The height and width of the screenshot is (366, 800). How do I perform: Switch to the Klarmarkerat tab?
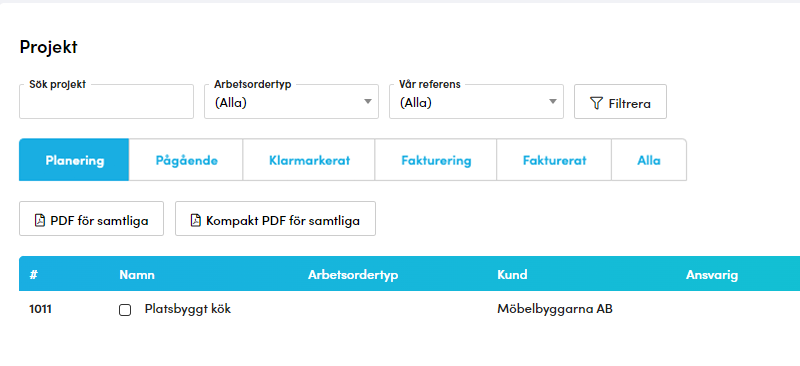[x=309, y=160]
